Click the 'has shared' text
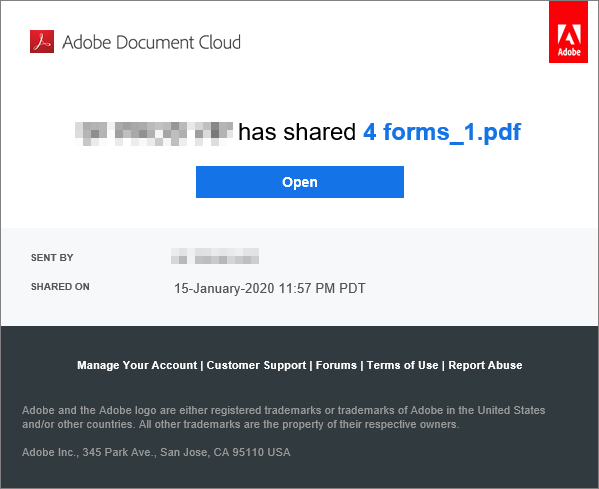 pos(297,132)
